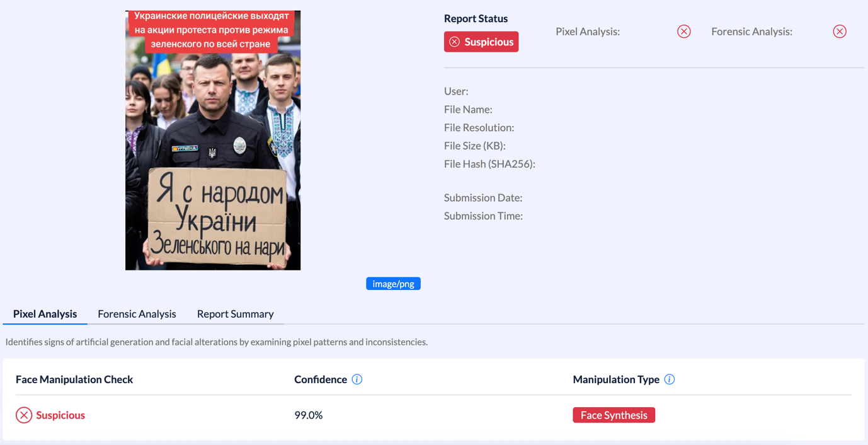Show the Confidence info tooltip icon
868x445 pixels.
coord(357,379)
